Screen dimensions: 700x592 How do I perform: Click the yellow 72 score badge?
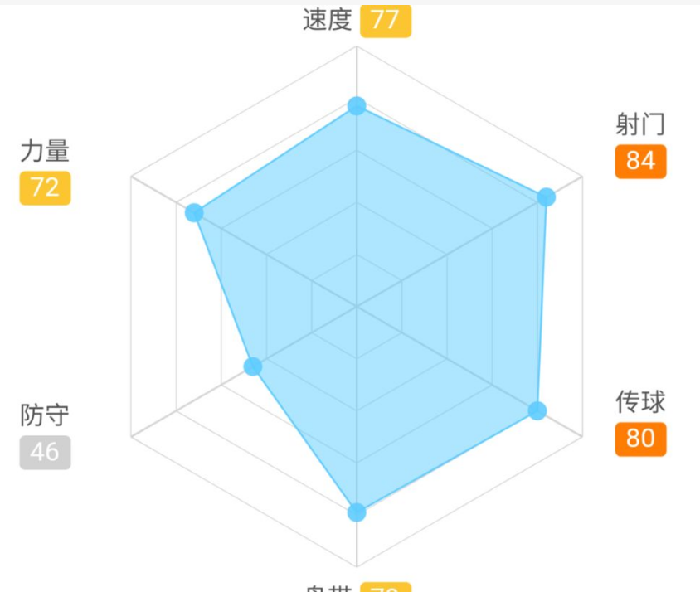[45, 188]
